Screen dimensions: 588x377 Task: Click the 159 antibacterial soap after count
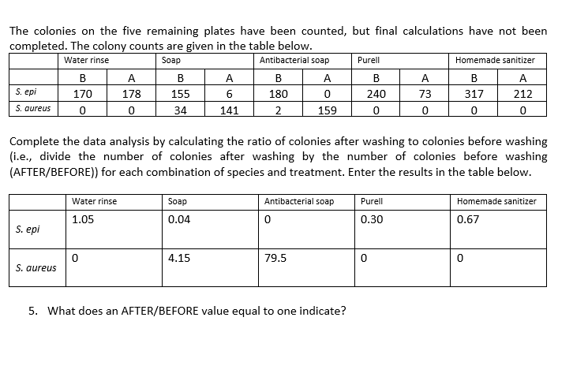point(327,110)
